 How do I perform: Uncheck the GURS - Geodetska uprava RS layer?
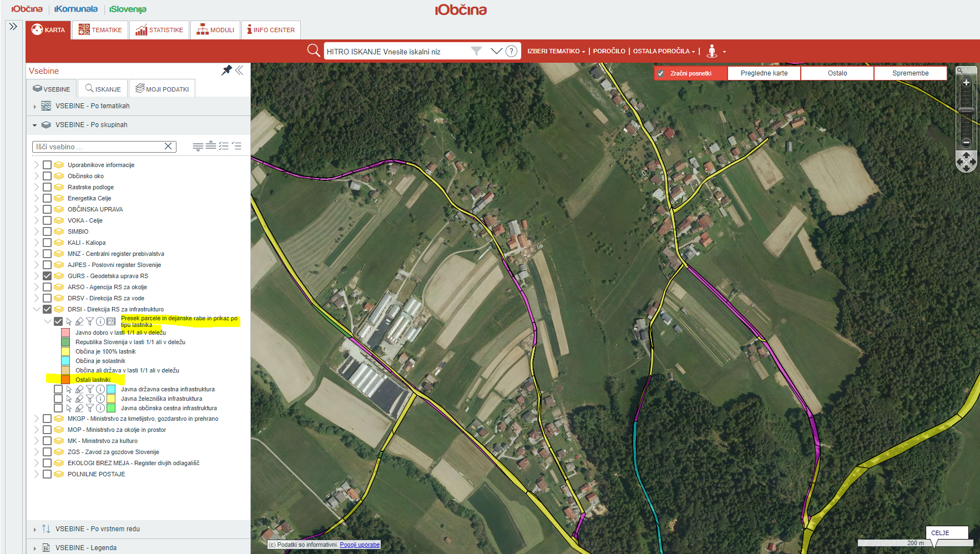[47, 276]
